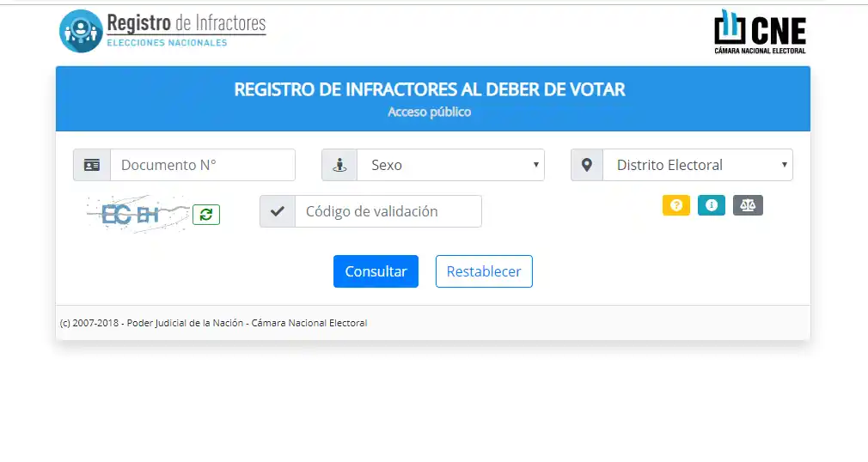Click the checkmark icon beside Código de validación
The height and width of the screenshot is (462, 868).
278,211
